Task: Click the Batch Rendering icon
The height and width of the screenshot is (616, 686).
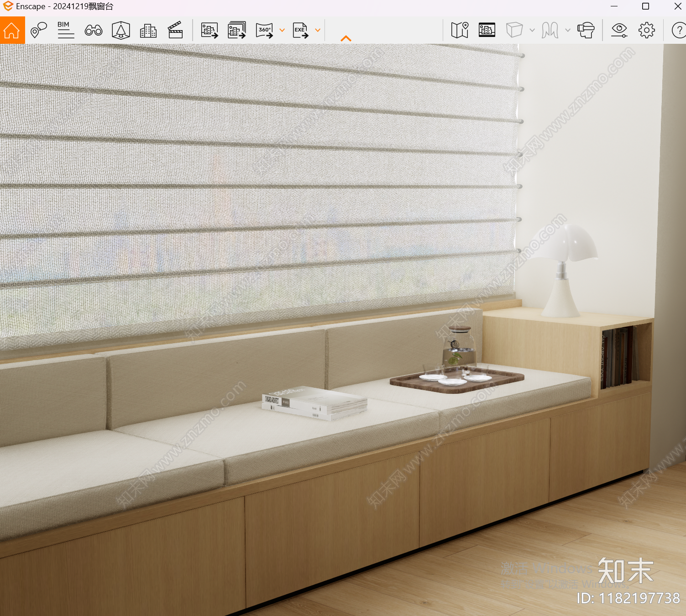Action: click(x=237, y=30)
